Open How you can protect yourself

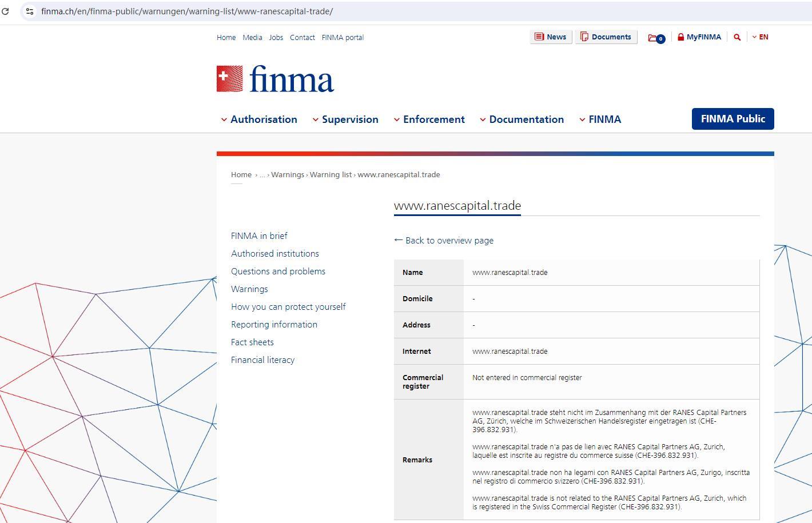pos(288,307)
